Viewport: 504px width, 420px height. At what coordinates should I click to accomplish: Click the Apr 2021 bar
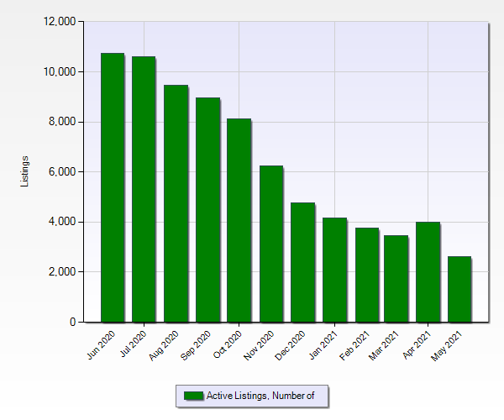[428, 272]
